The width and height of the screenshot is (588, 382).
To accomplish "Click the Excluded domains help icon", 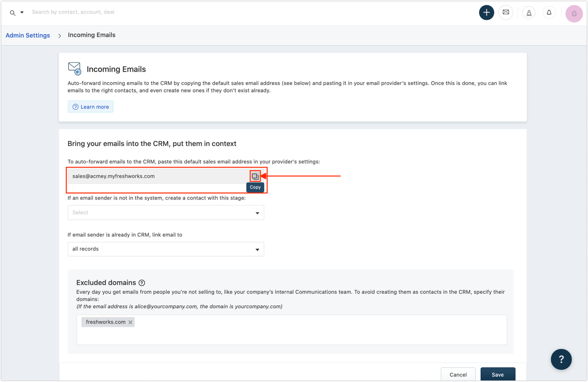I will pyautogui.click(x=142, y=283).
